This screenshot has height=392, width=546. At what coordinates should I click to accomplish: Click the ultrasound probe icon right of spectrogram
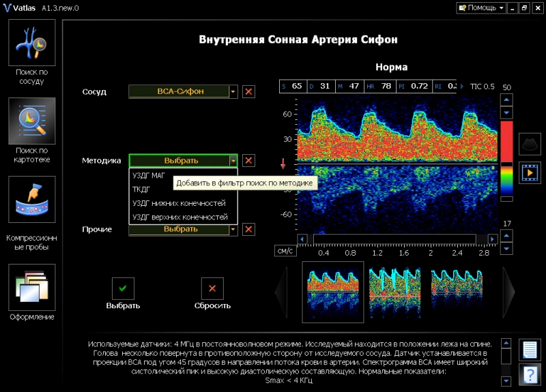(530, 143)
